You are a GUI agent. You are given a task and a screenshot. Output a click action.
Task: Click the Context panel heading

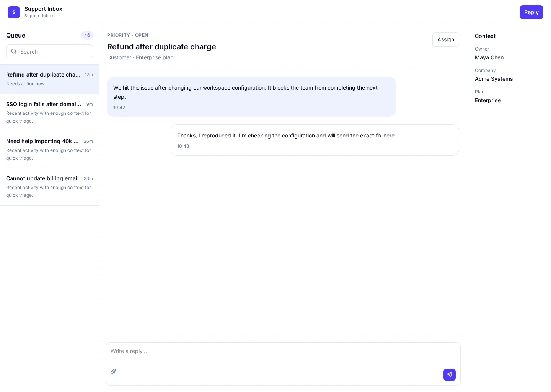485,36
